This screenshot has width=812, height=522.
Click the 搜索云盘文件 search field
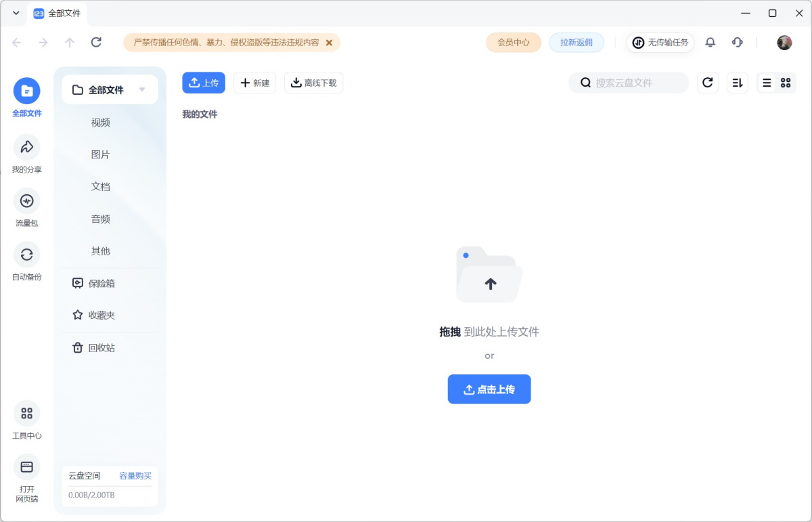(x=636, y=83)
